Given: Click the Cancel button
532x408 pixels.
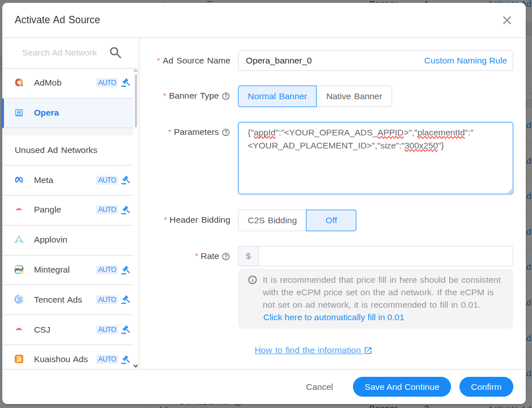Looking at the screenshot, I should pos(320,387).
